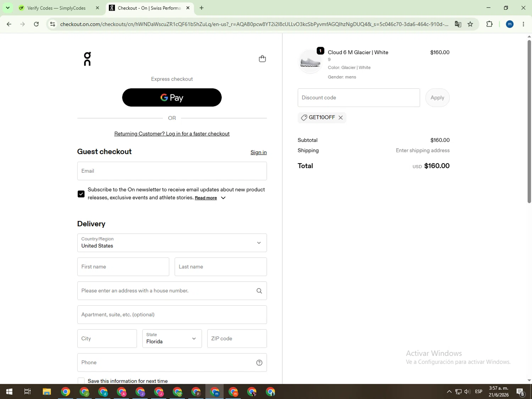This screenshot has height=399, width=532.
Task: Click the network tray icon
Action: [x=458, y=392]
